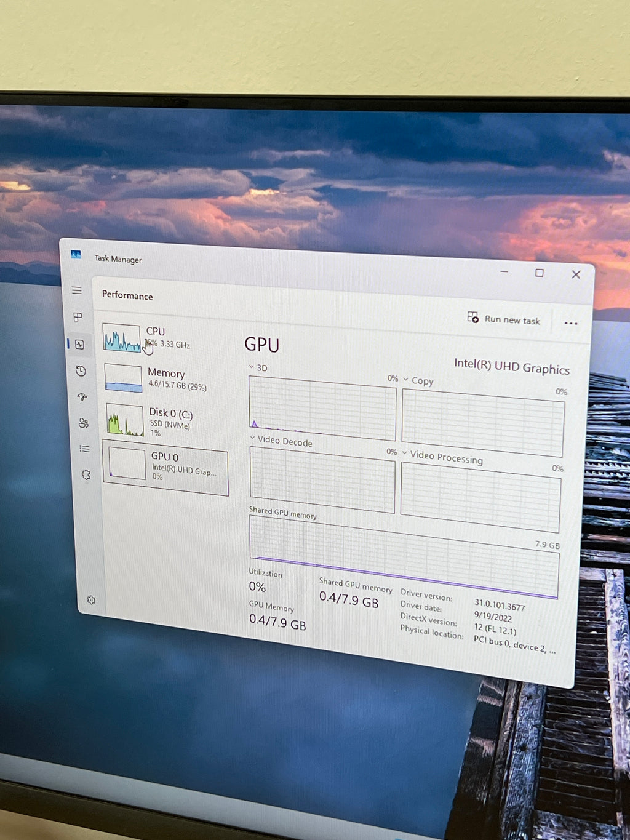630x840 pixels.
Task: Open the Processes page icon
Action: (x=78, y=317)
